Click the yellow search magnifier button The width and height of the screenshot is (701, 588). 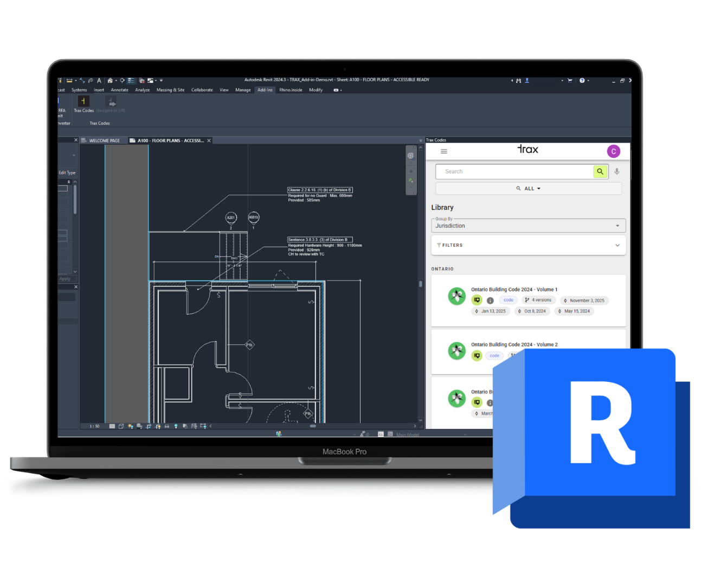click(600, 171)
